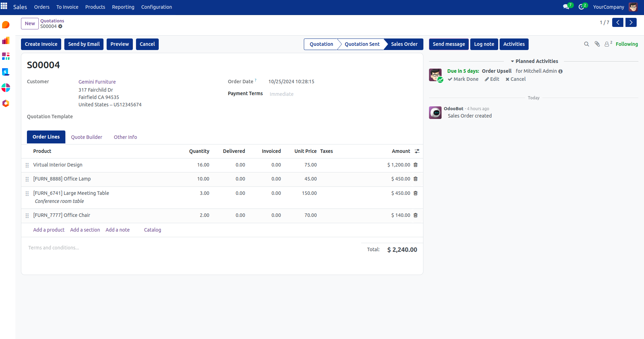Toggle Following status for this order
Screen dimensions: 644x339
pyautogui.click(x=627, y=44)
